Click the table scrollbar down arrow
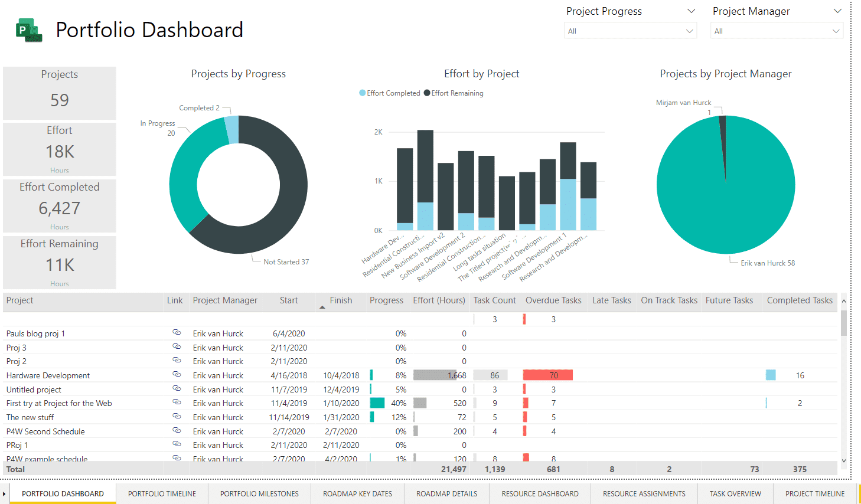This screenshot has height=504, width=861. coord(843,460)
